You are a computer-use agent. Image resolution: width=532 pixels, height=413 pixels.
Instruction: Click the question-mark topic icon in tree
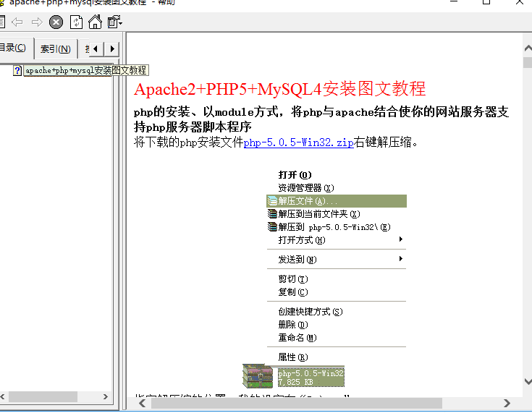[x=17, y=71]
